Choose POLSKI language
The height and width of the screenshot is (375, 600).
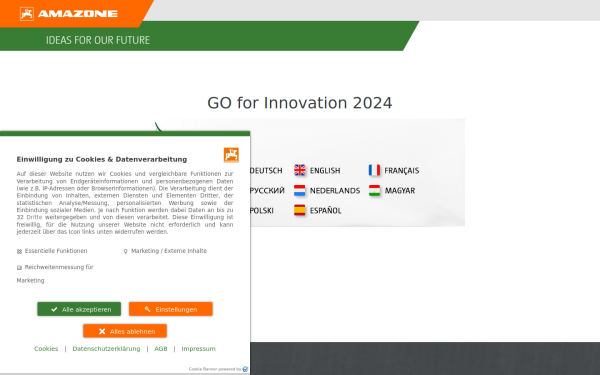point(262,211)
